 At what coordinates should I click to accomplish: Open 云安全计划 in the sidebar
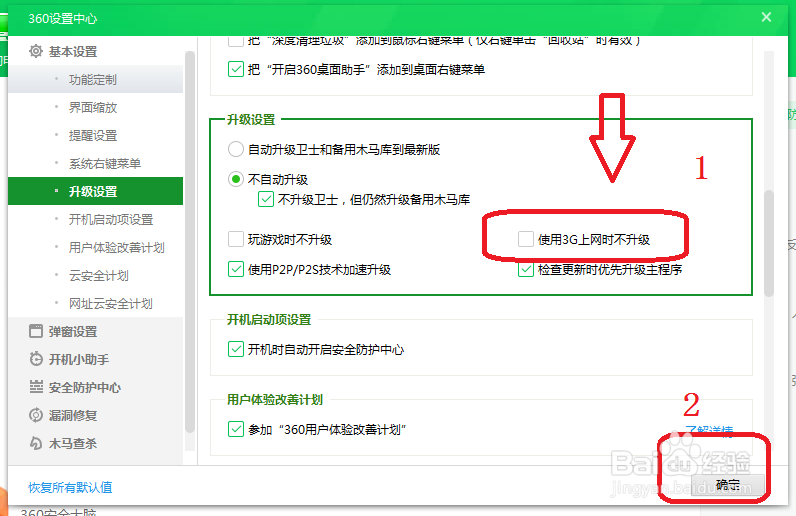(x=95, y=275)
